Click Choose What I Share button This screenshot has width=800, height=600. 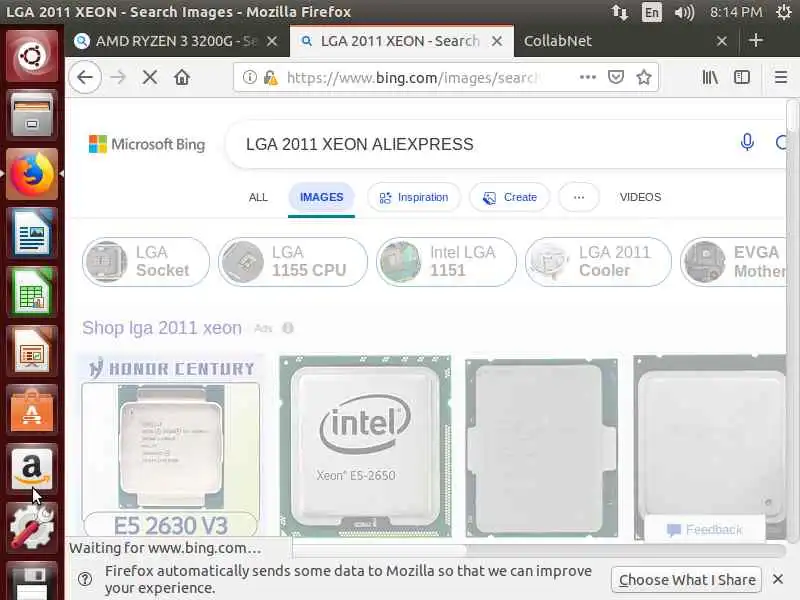tap(687, 580)
